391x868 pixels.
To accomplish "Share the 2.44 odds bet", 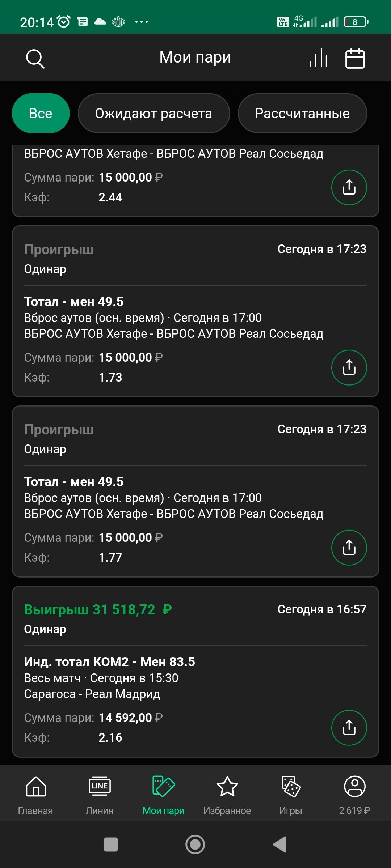I will tap(349, 187).
